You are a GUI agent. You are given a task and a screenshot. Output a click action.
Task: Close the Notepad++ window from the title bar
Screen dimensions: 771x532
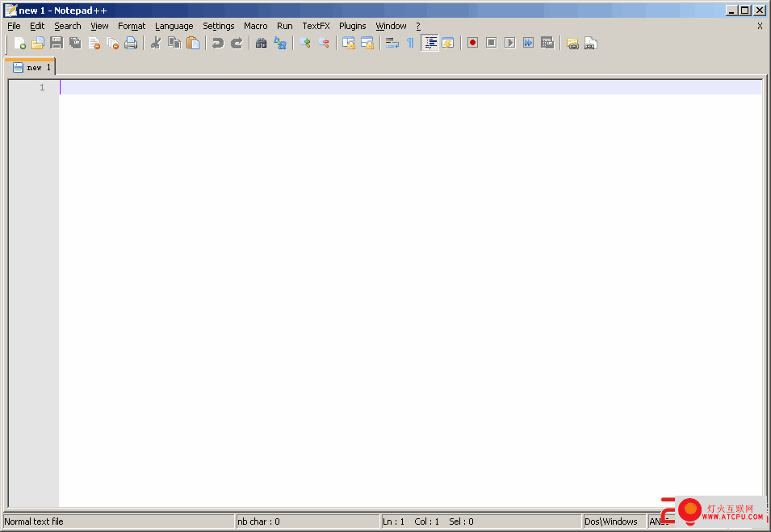(760, 10)
